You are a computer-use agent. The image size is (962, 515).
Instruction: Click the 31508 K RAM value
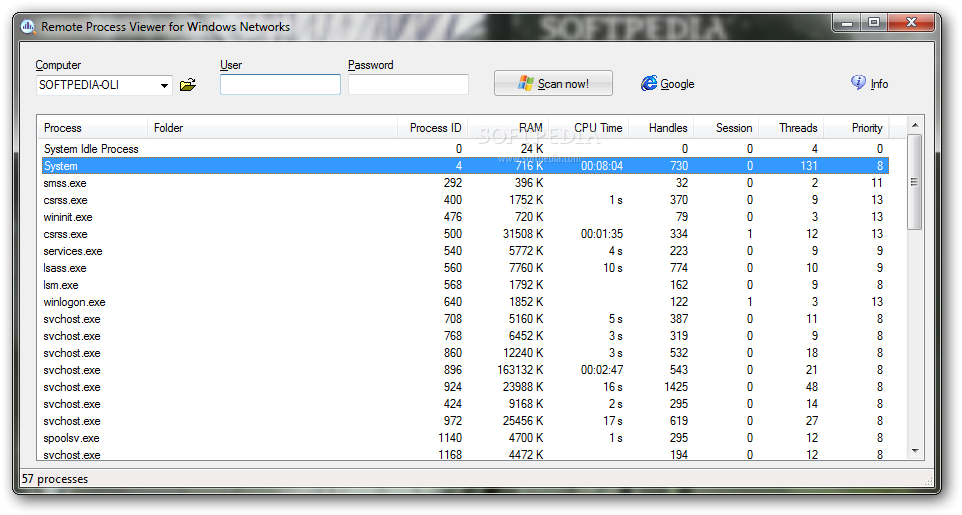click(523, 234)
